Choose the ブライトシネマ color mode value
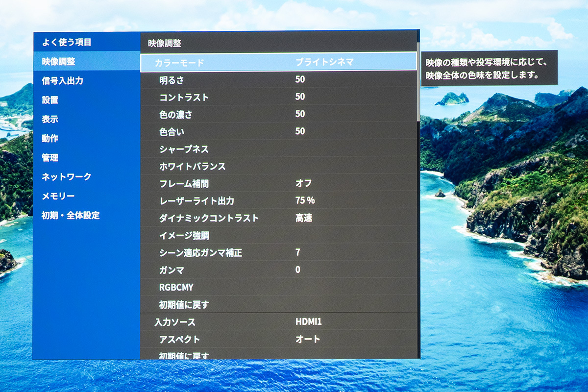 pyautogui.click(x=324, y=62)
